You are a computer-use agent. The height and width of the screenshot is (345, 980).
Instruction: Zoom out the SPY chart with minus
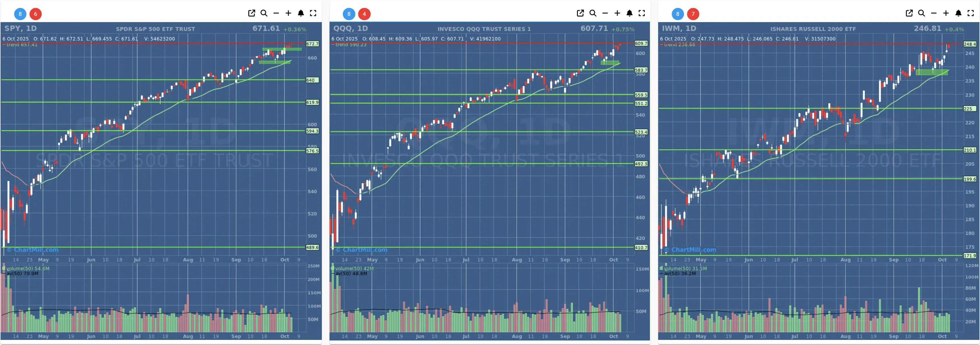click(276, 13)
